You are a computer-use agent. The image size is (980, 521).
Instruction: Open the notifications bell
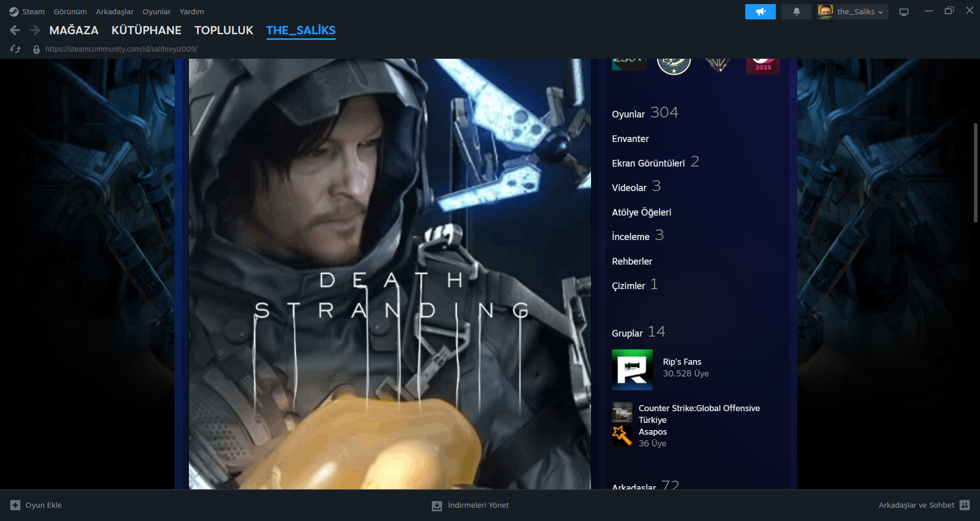[796, 12]
